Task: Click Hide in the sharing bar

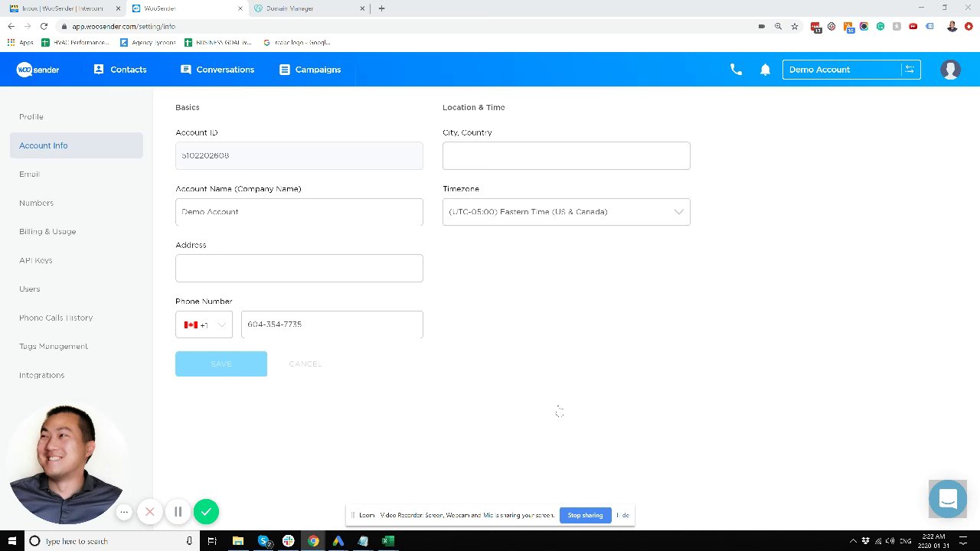Action: 623,515
